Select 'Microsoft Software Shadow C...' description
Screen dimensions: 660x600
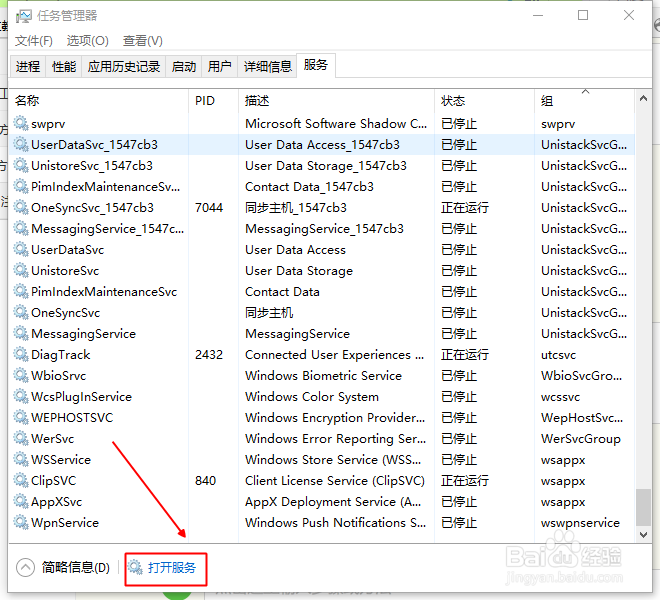pos(336,123)
